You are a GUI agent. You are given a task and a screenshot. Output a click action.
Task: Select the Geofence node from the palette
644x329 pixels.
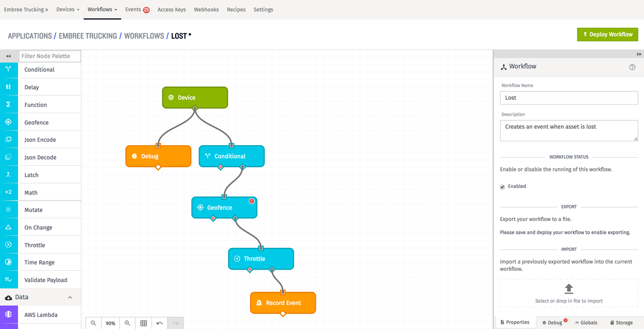coord(36,122)
